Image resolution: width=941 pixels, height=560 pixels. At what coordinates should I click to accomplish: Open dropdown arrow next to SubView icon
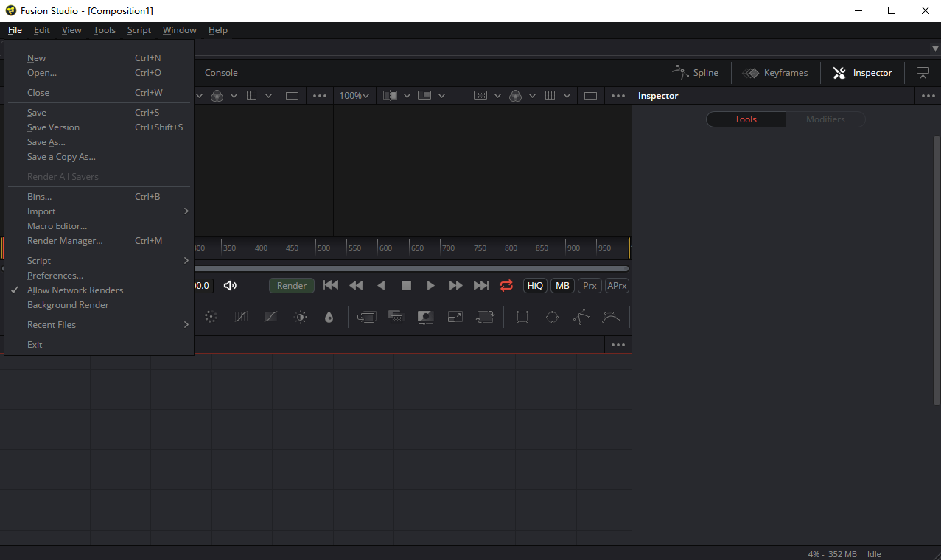coord(441,96)
